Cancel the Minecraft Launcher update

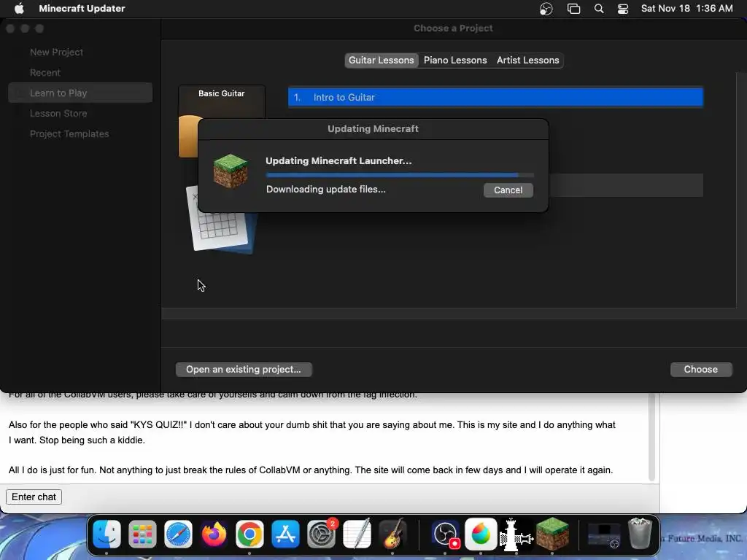(508, 190)
